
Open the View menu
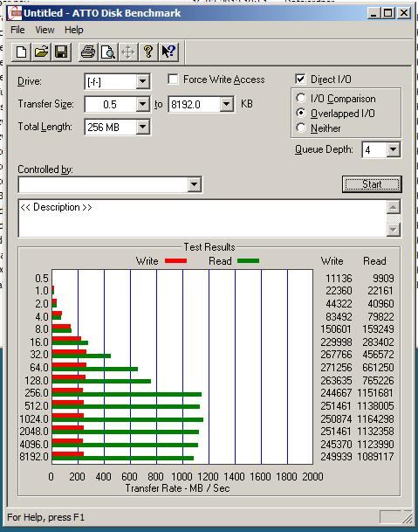click(x=45, y=30)
